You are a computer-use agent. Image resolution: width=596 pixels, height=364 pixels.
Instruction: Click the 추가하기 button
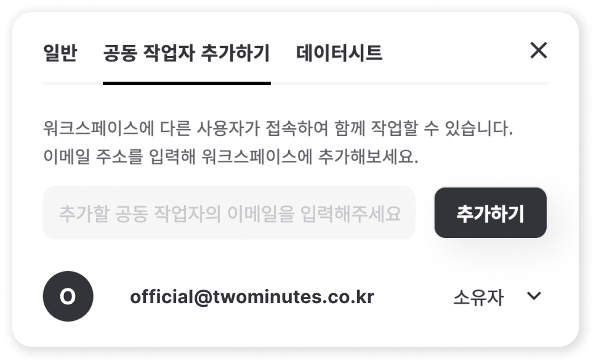(490, 213)
